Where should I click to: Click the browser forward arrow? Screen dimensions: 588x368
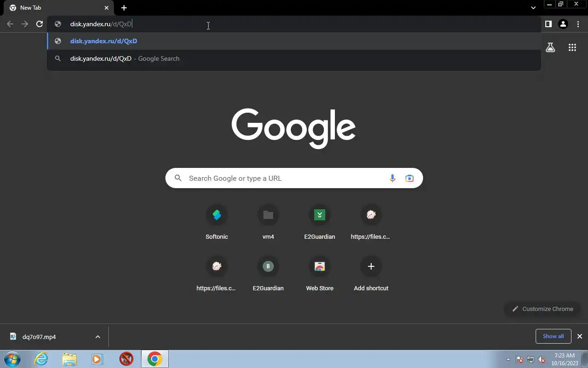25,24
